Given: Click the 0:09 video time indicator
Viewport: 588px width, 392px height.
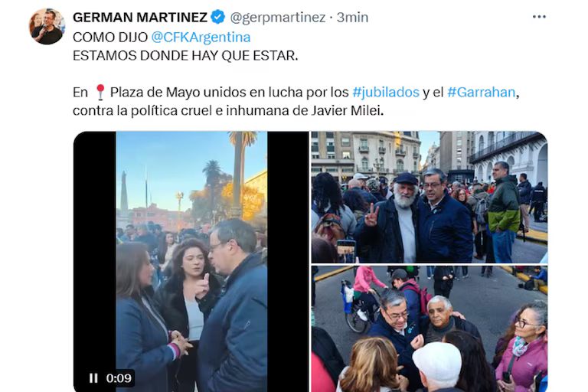Looking at the screenshot, I should point(119,377).
